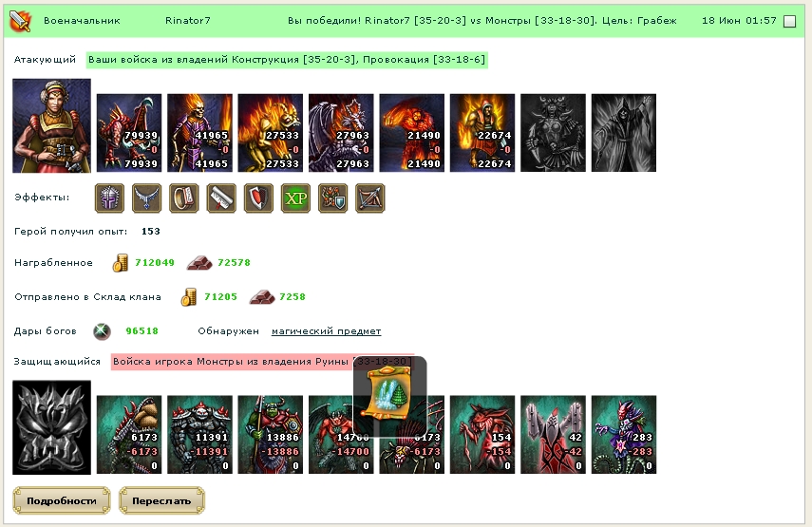Click the warriors with shield effect icon
This screenshot has height=527, width=812.
click(333, 198)
